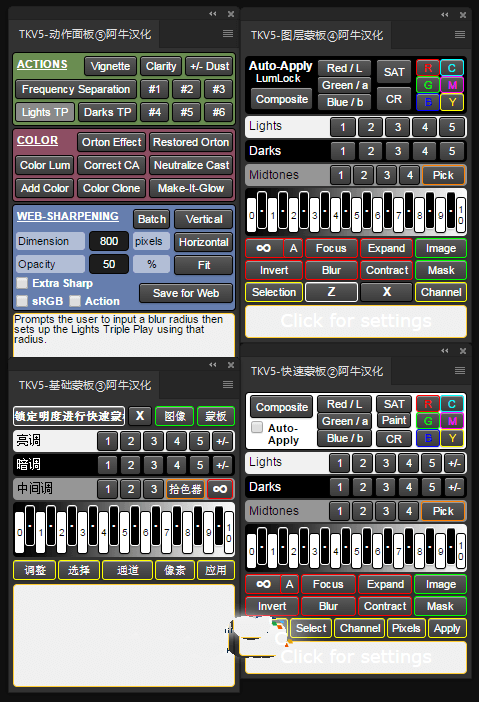Enable Auto-Apply checkbox in the quick mask panel

click(257, 427)
